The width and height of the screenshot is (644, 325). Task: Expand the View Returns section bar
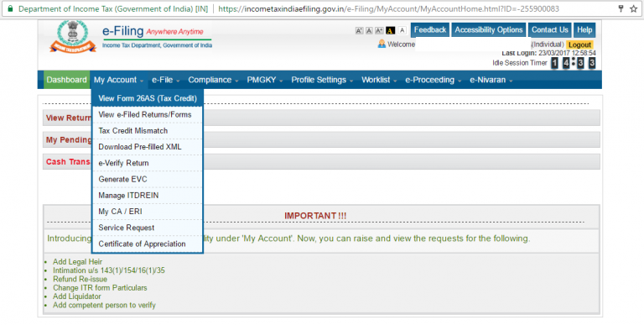coord(321,118)
